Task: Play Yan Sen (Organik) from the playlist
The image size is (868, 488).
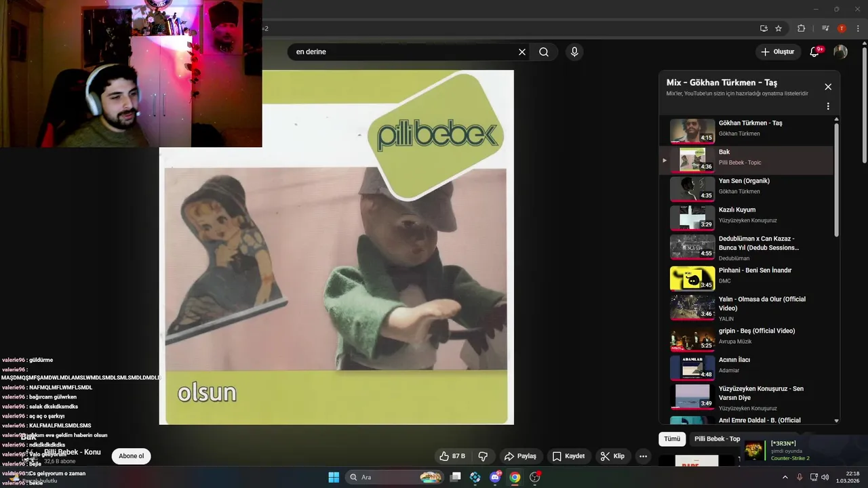Action: [x=746, y=189]
